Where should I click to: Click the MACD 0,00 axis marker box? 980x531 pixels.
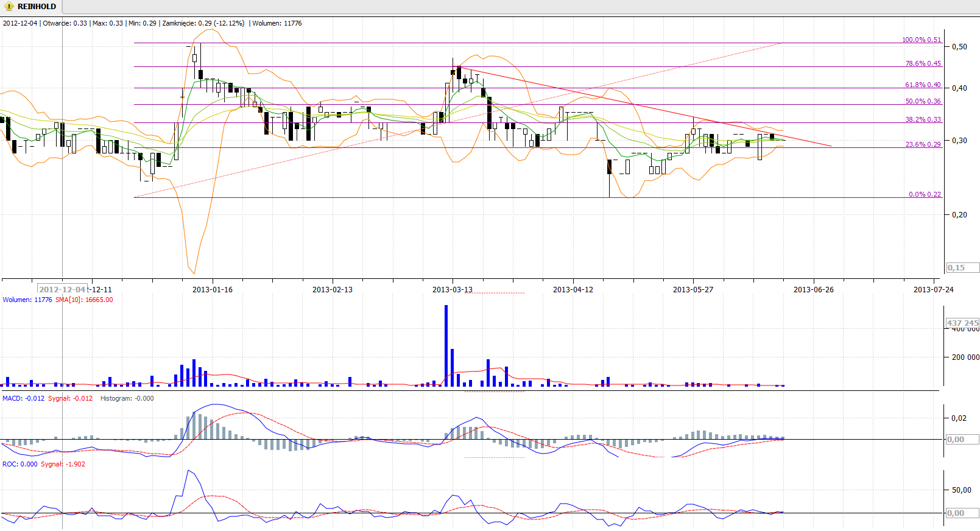point(963,439)
